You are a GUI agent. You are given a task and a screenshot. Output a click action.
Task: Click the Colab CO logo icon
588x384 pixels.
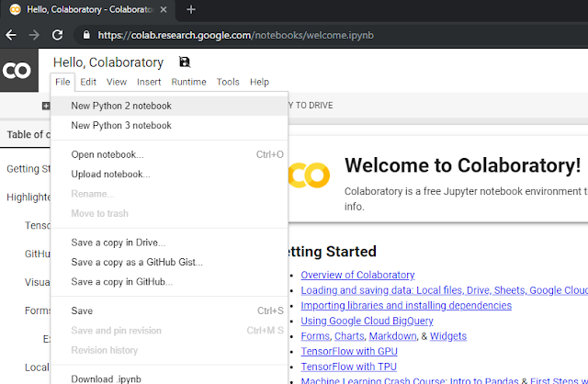[17, 71]
